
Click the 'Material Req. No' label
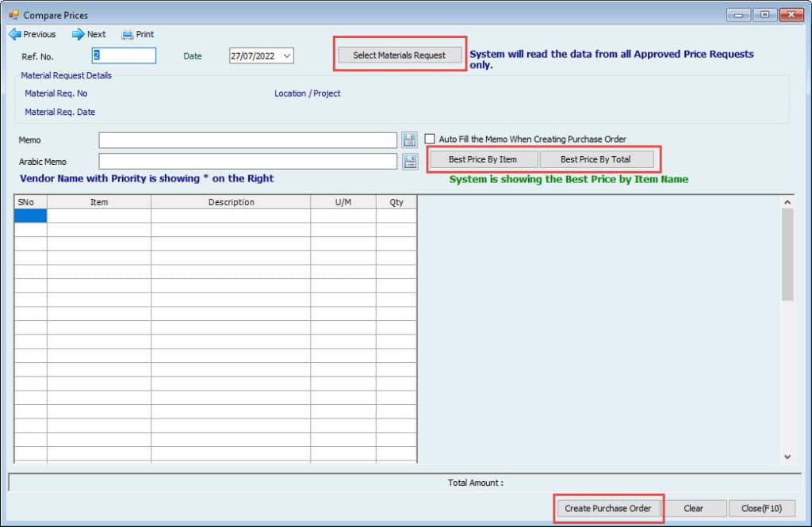[56, 94]
